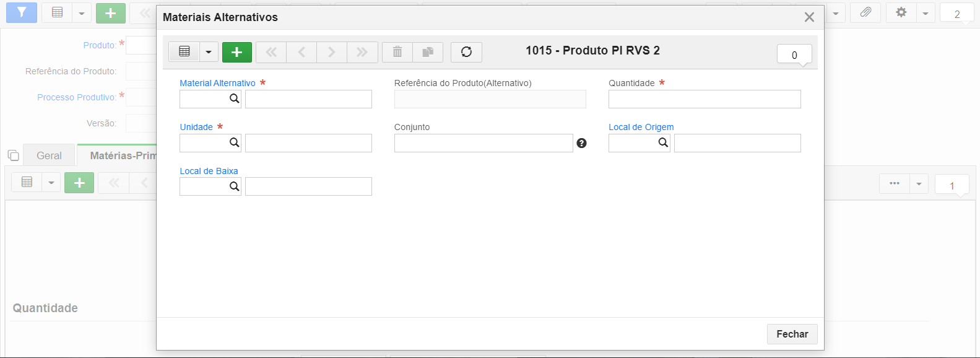The height and width of the screenshot is (358, 980).
Task: Follow the Material Alternativo link label
Action: point(217,83)
